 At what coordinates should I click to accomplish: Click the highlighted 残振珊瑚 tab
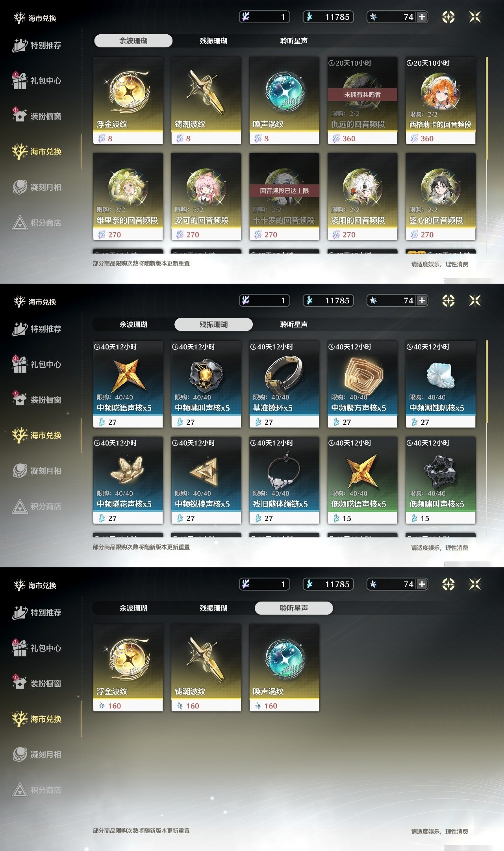pyautogui.click(x=213, y=324)
